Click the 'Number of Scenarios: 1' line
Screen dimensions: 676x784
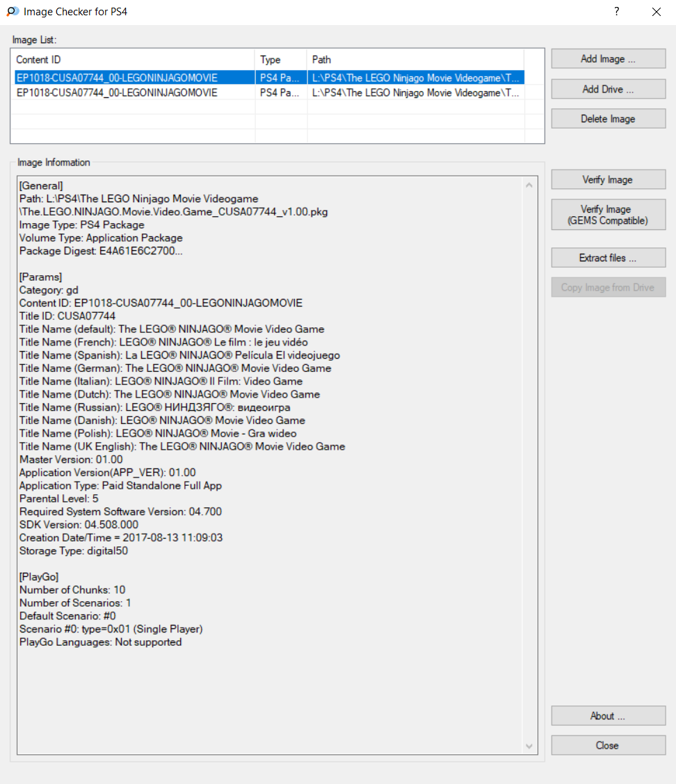click(75, 602)
